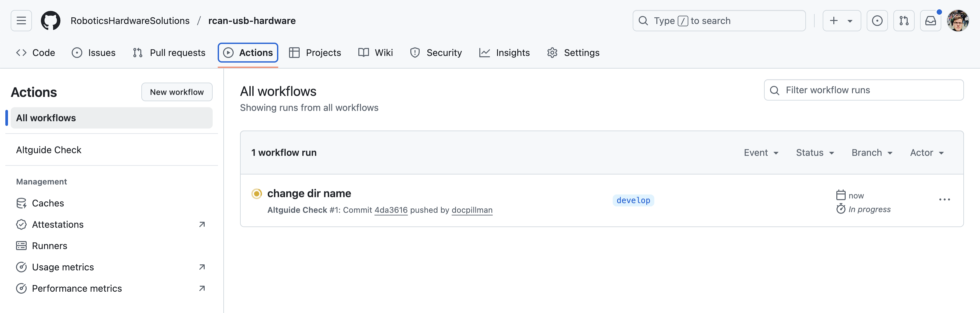Open the hamburger navigation menu

click(x=21, y=21)
